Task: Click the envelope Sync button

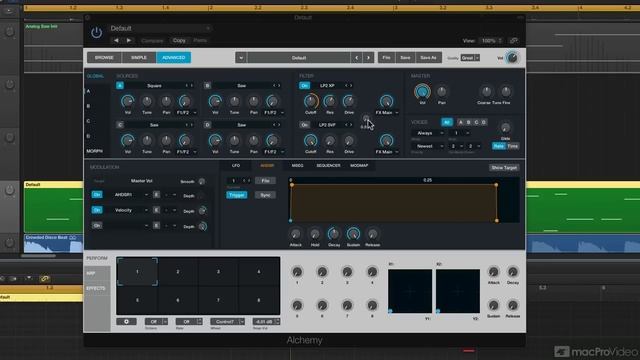Action: [x=265, y=195]
